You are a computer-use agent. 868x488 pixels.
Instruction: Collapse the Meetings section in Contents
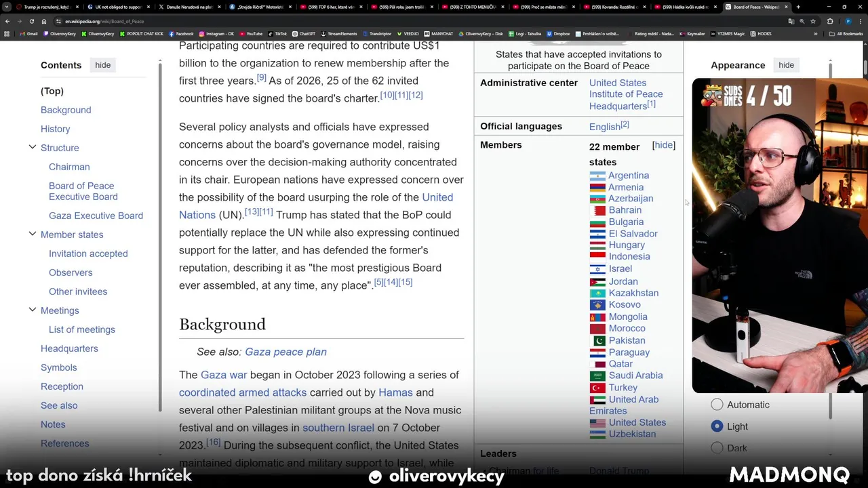click(32, 310)
